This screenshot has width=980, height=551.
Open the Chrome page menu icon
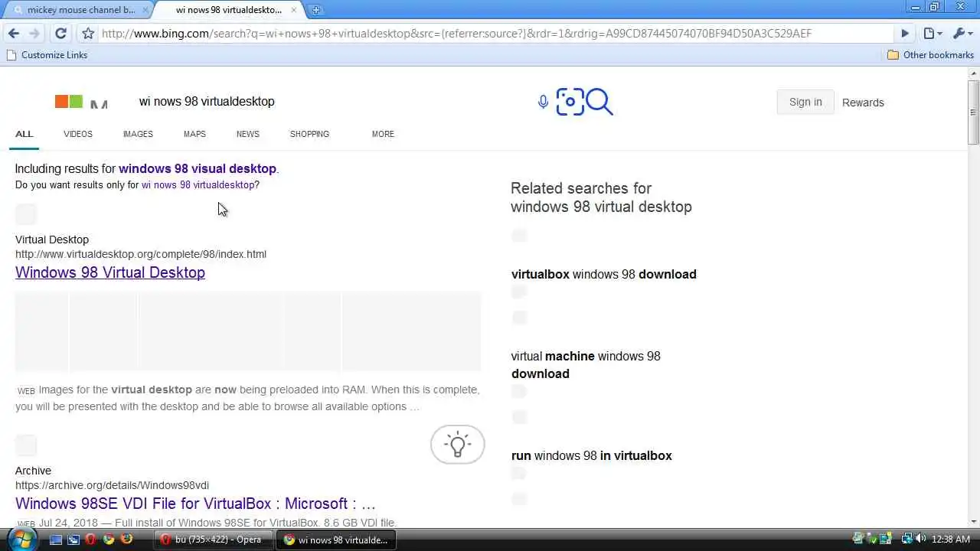(x=933, y=34)
